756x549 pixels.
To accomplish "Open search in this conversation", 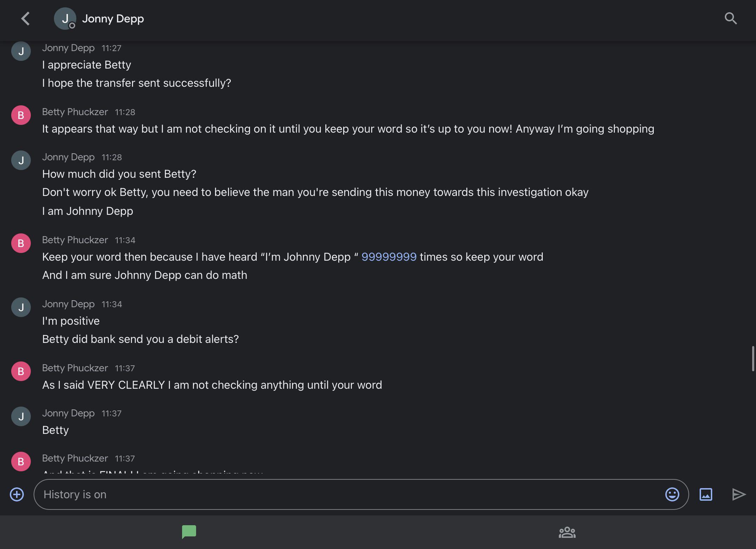I will pos(730,19).
